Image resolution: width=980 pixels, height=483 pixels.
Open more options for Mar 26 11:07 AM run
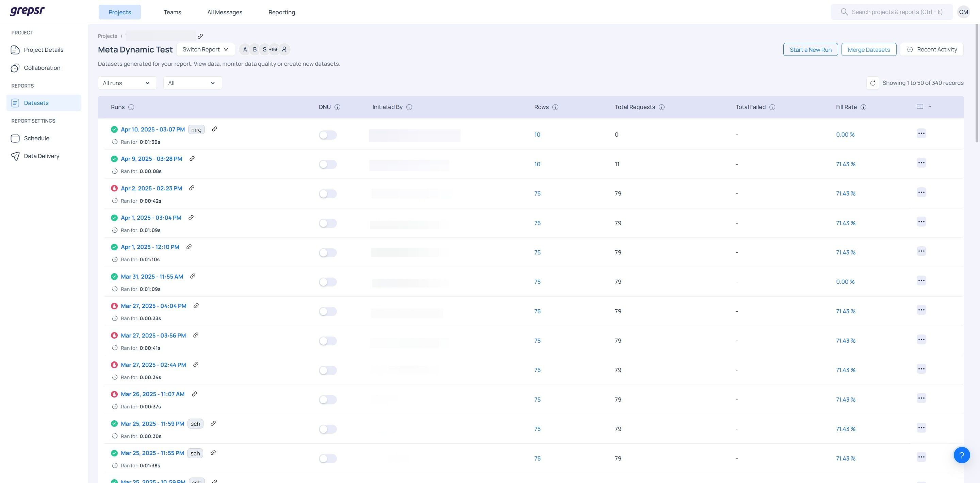click(921, 398)
